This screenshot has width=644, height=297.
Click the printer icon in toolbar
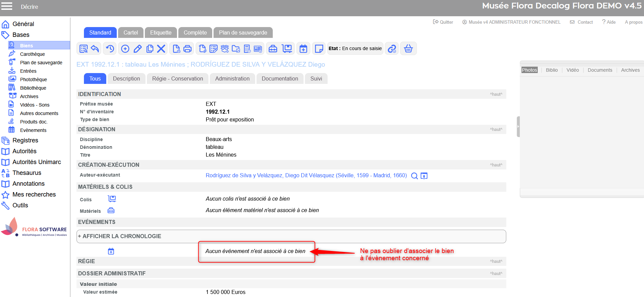click(187, 49)
